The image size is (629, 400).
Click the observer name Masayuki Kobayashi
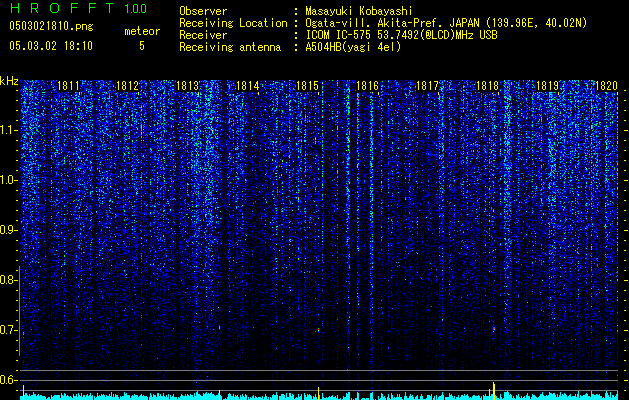coord(359,11)
